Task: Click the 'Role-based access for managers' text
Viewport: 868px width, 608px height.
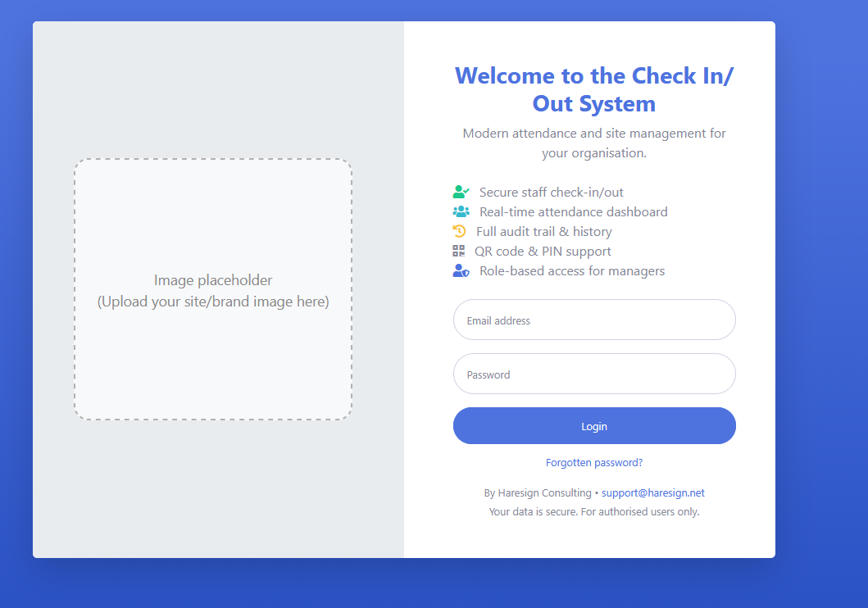Action: click(571, 271)
